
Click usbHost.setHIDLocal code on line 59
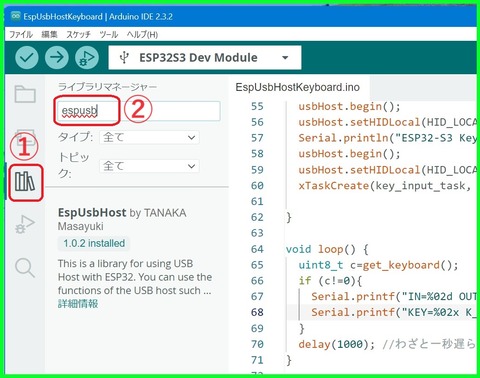[387, 170]
